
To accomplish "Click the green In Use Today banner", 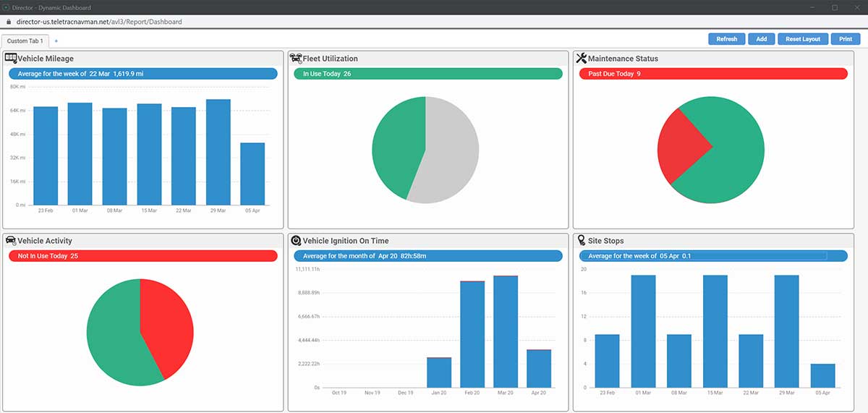I will 427,74.
